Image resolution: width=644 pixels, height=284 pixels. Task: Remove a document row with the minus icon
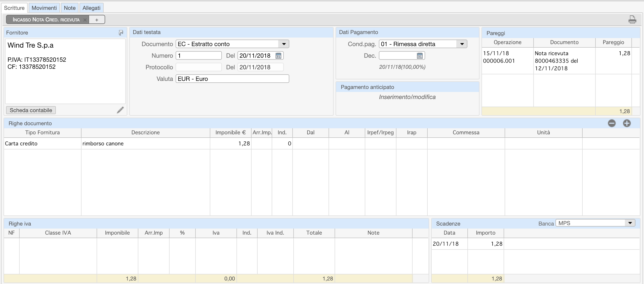(x=612, y=123)
